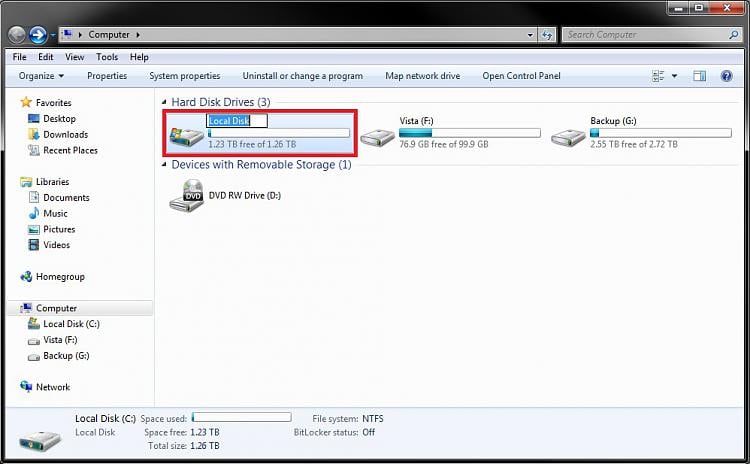Click the computer icon in address bar
Viewport: 750px width, 464px height.
68,34
